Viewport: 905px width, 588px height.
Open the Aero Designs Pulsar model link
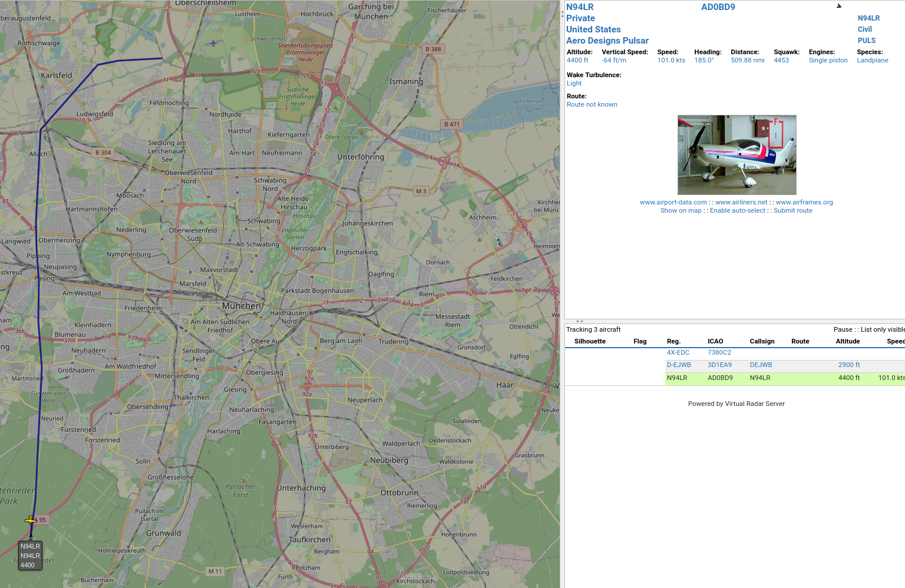pyautogui.click(x=607, y=41)
